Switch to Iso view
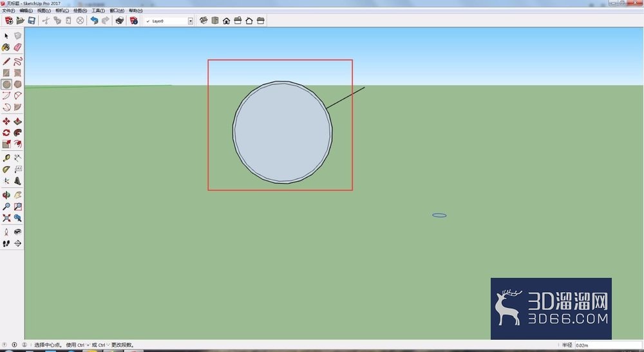644x352 pixels. tap(204, 21)
